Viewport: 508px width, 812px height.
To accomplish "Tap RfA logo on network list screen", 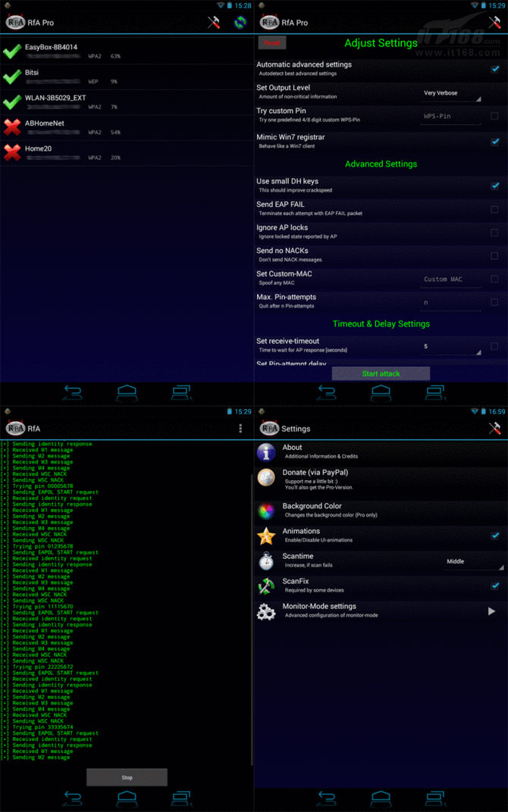I will click(x=15, y=22).
